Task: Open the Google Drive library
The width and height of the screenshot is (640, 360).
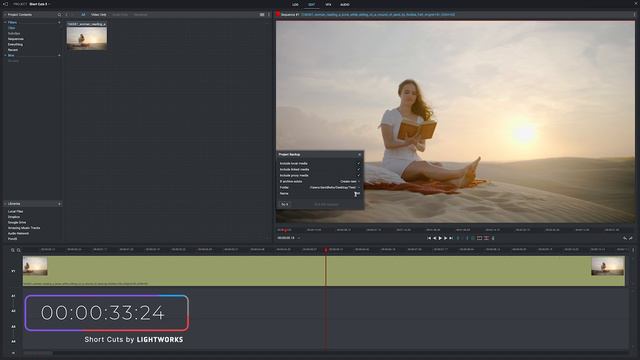Action: click(x=17, y=222)
